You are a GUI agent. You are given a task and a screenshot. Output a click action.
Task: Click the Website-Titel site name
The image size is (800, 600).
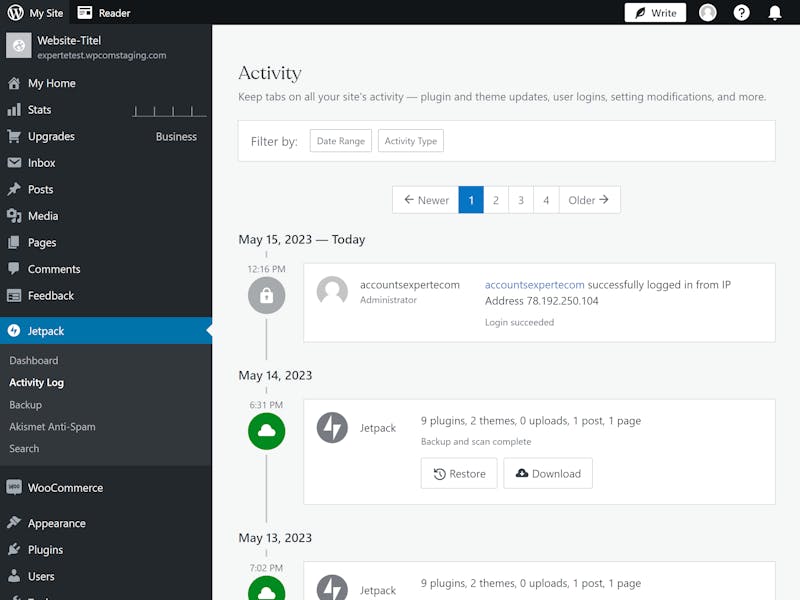[69, 40]
